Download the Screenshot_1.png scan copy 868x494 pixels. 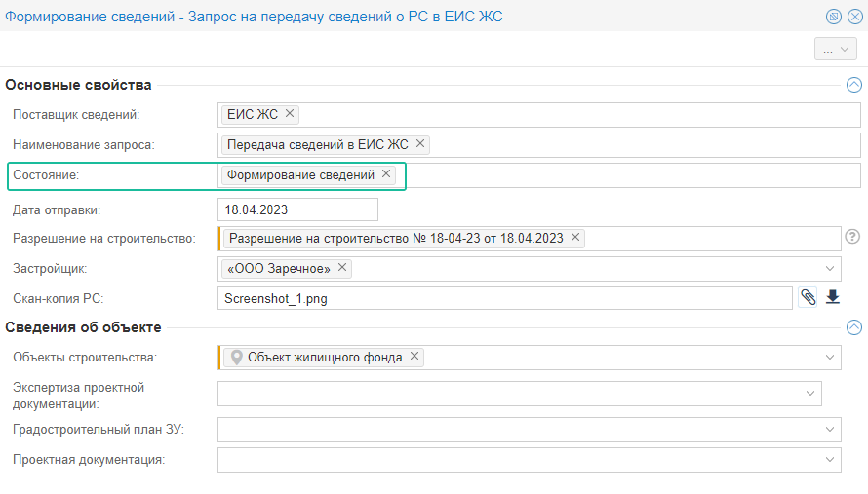833,298
